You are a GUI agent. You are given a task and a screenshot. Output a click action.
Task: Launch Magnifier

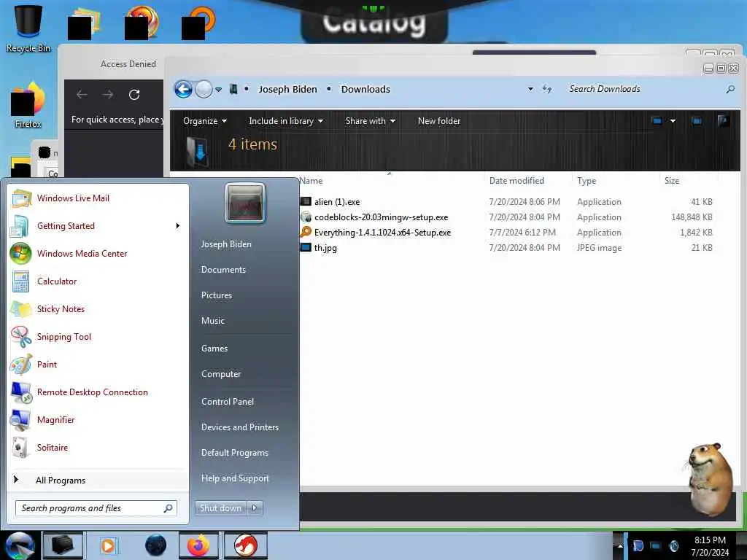click(x=98, y=419)
